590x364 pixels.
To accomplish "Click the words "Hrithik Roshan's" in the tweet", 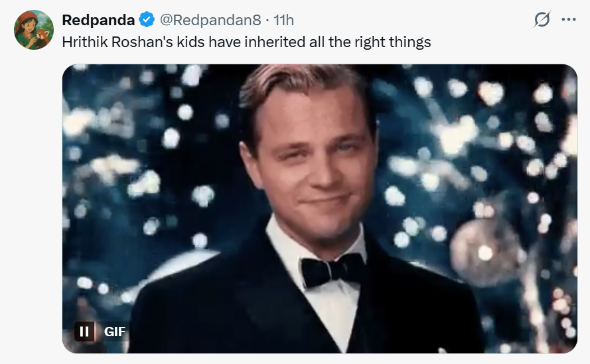I will tap(117, 42).
